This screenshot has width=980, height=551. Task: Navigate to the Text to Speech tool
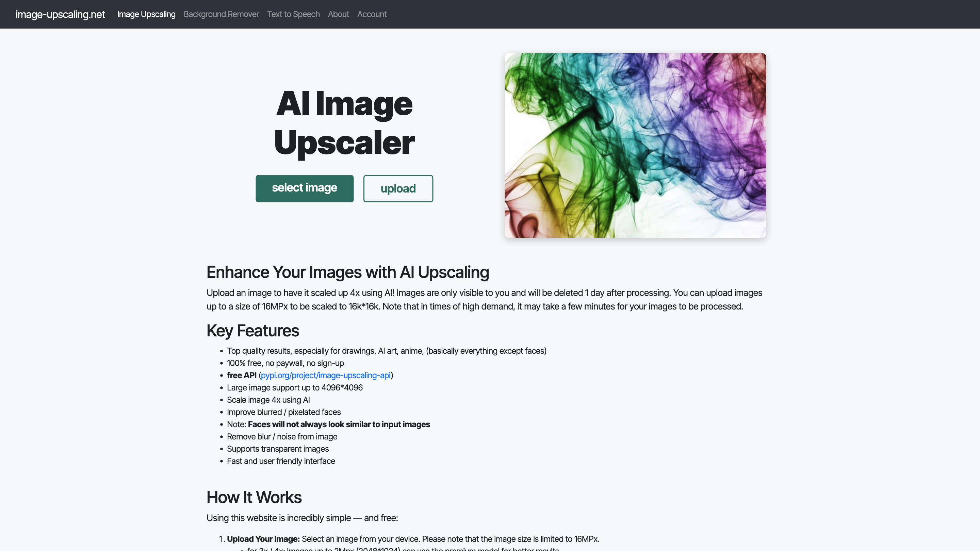click(293, 14)
